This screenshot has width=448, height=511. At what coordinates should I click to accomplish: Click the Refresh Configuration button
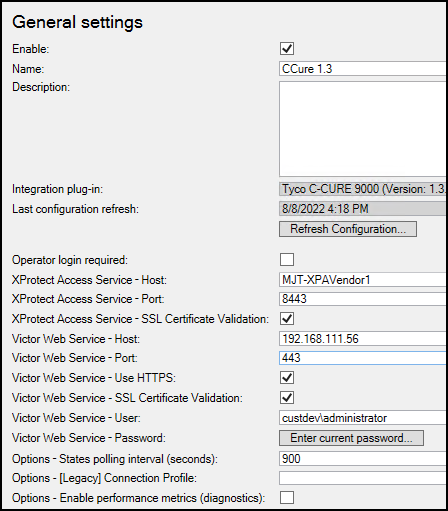point(348,229)
